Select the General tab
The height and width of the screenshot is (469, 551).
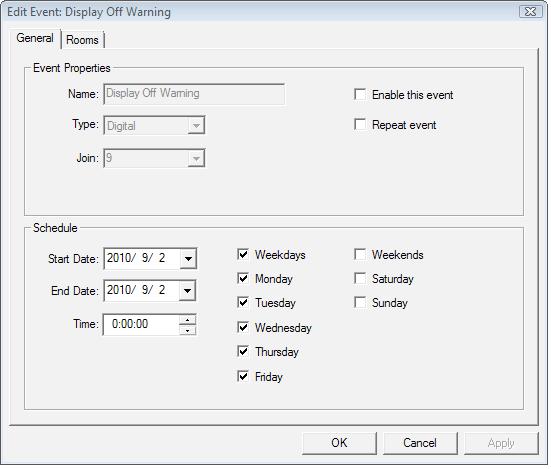[35, 38]
